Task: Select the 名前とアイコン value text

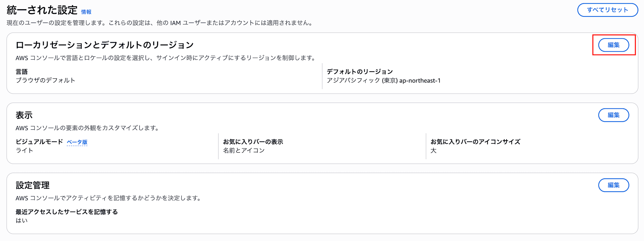Action: click(244, 150)
